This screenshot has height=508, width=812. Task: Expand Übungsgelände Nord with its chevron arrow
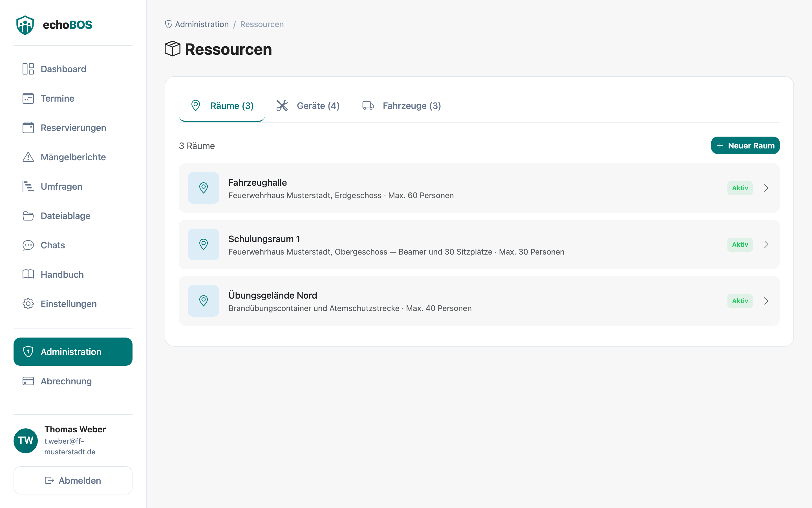coord(766,301)
